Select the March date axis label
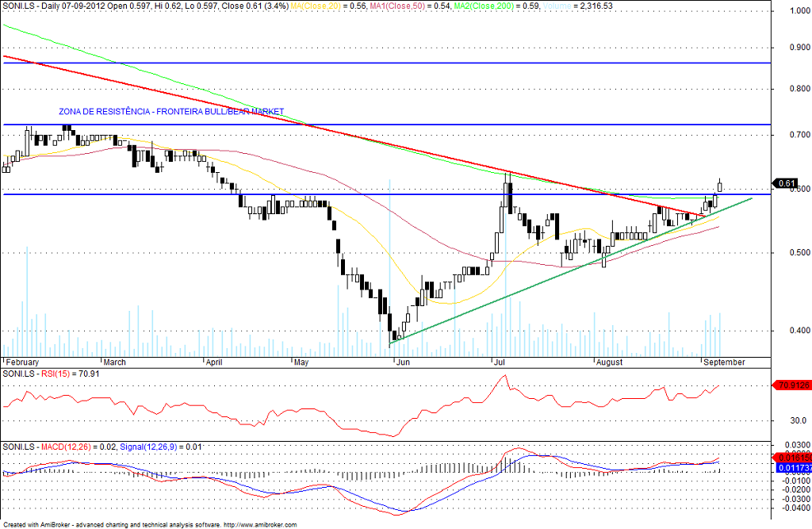The image size is (812, 529). [114, 362]
